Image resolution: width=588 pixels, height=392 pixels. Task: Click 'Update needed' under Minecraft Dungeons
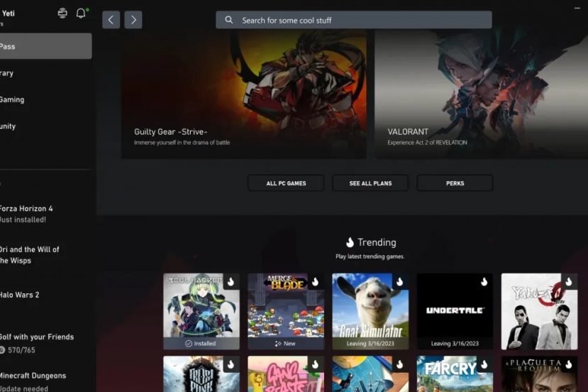pyautogui.click(x=24, y=388)
